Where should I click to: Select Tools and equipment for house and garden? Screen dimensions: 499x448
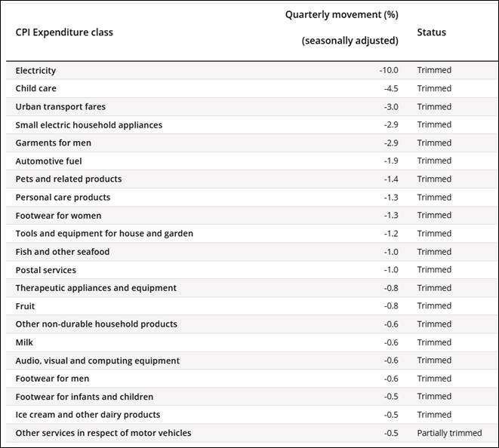104,234
